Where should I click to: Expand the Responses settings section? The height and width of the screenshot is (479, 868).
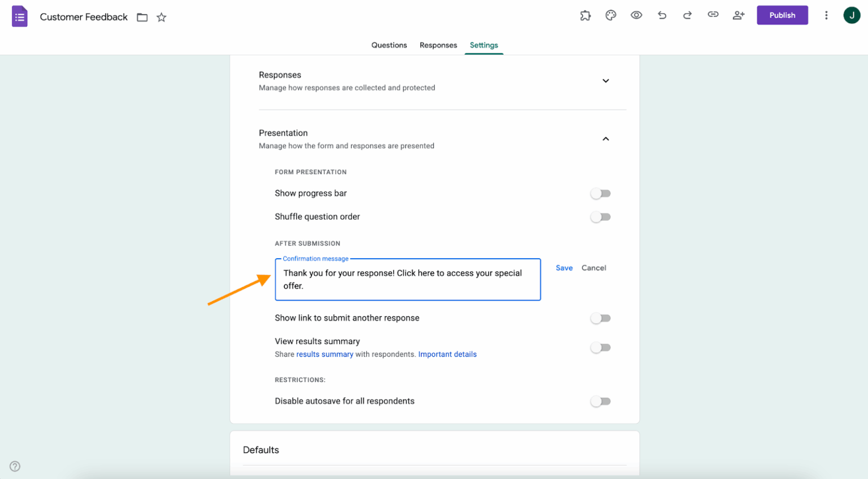click(605, 81)
